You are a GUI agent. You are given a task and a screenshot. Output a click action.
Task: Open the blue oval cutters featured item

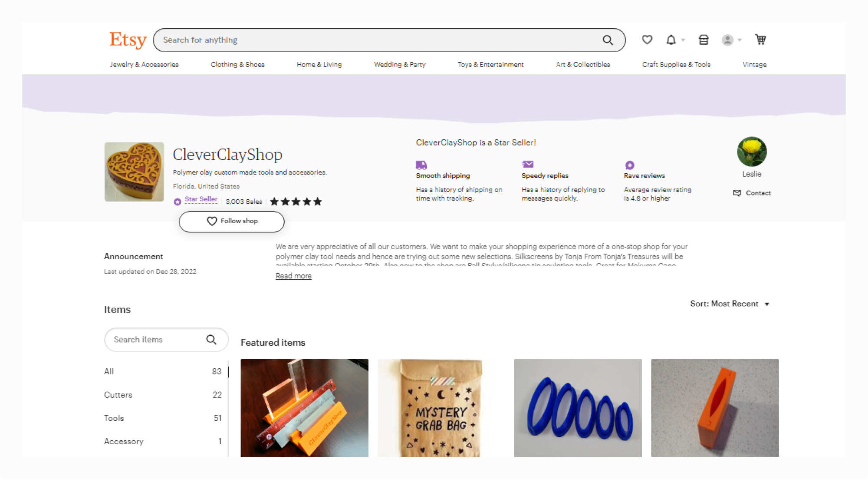click(578, 408)
